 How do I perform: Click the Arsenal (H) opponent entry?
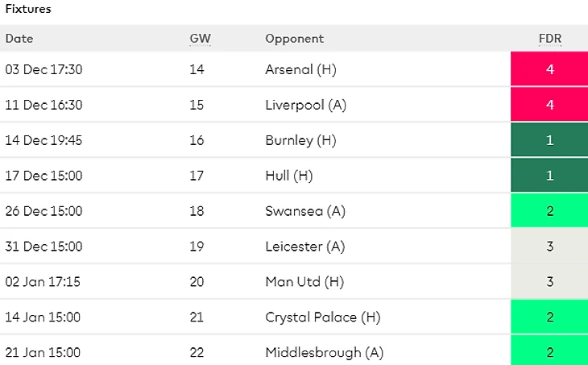click(300, 69)
